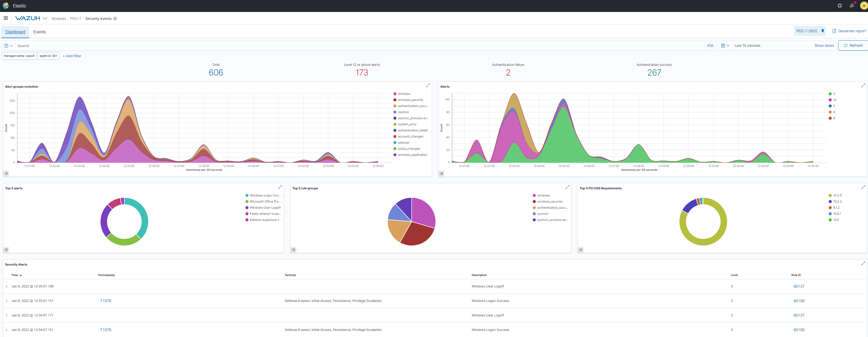Click the pin icon next to PDC-1 (001)

point(823,31)
